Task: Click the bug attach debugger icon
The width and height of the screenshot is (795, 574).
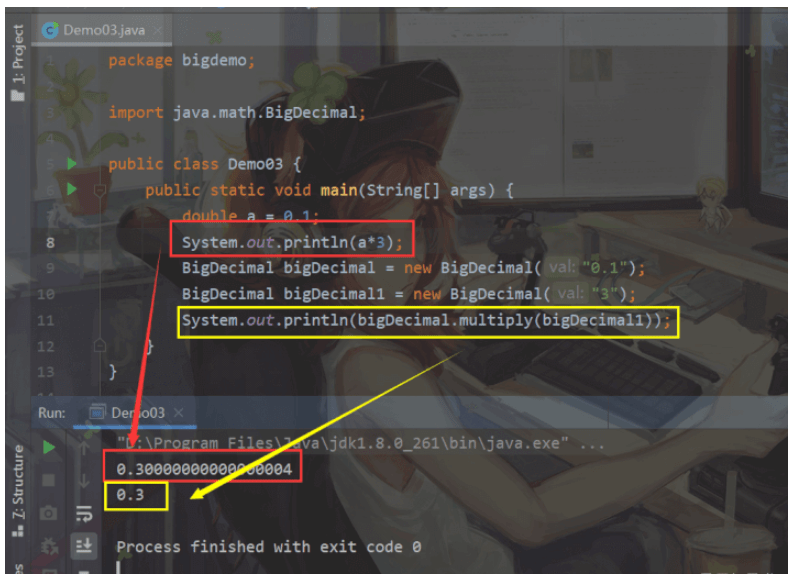Action: click(x=49, y=546)
